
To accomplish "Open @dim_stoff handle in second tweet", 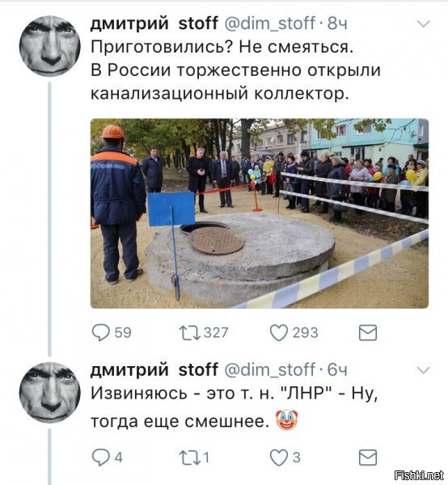I will click(x=269, y=370).
